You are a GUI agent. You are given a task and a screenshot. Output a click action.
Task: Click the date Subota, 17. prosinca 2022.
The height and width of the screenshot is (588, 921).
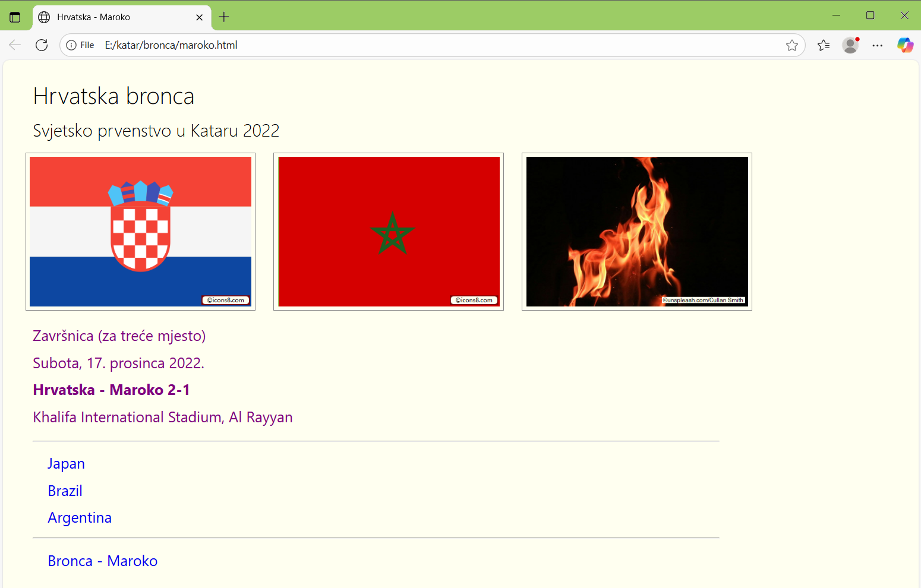[119, 363]
